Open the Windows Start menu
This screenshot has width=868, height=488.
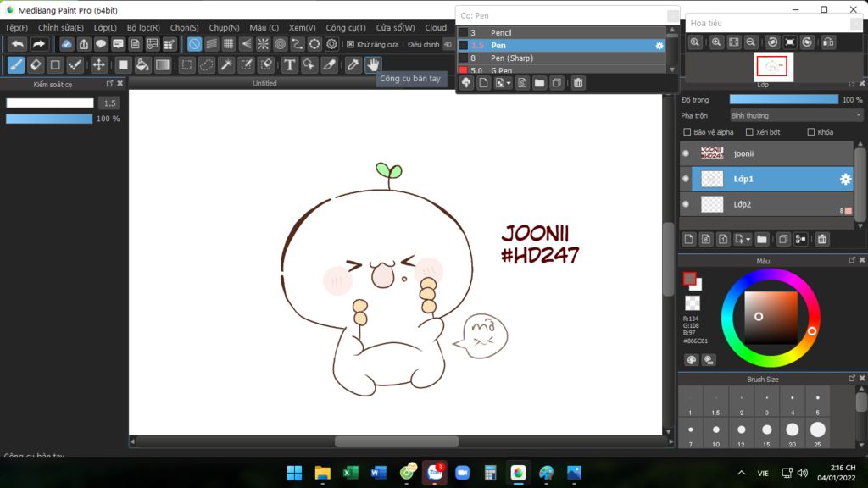pos(294,473)
